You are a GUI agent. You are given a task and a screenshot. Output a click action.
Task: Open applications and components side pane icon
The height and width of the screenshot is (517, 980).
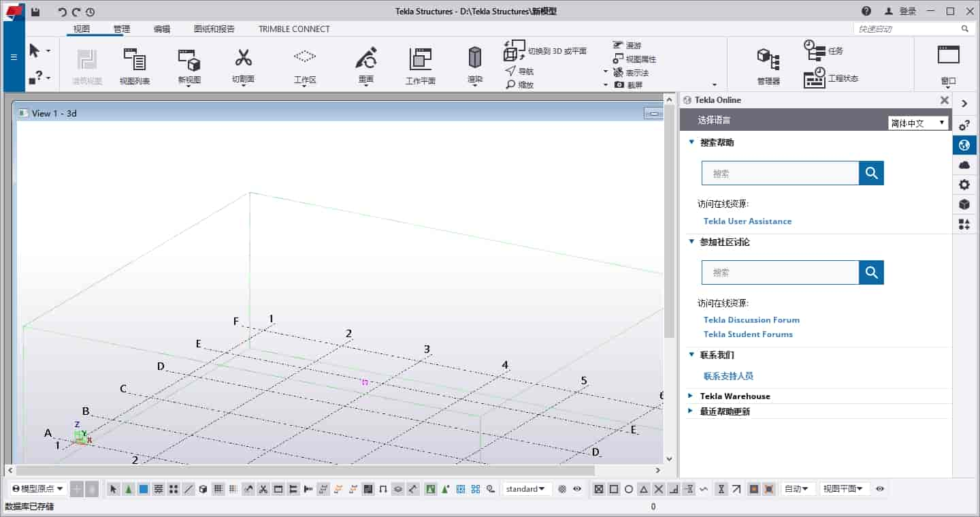click(964, 224)
